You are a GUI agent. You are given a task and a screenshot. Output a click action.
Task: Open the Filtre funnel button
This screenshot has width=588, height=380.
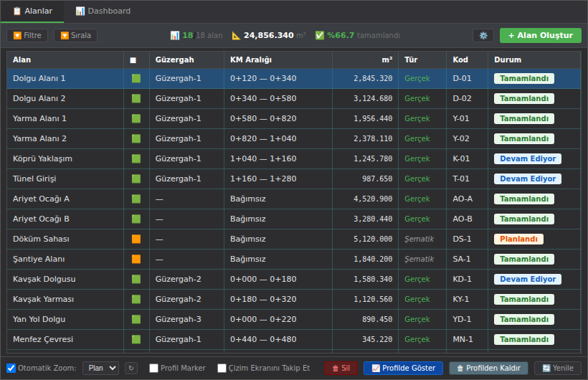[x=27, y=35]
